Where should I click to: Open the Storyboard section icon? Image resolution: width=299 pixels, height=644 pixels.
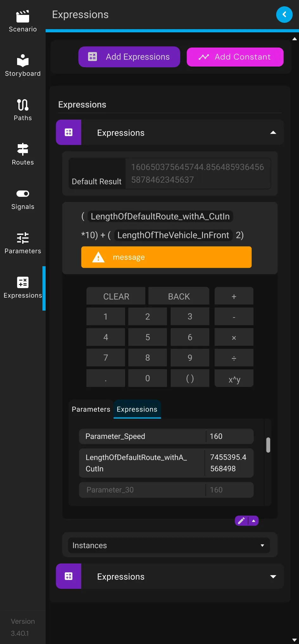click(23, 60)
